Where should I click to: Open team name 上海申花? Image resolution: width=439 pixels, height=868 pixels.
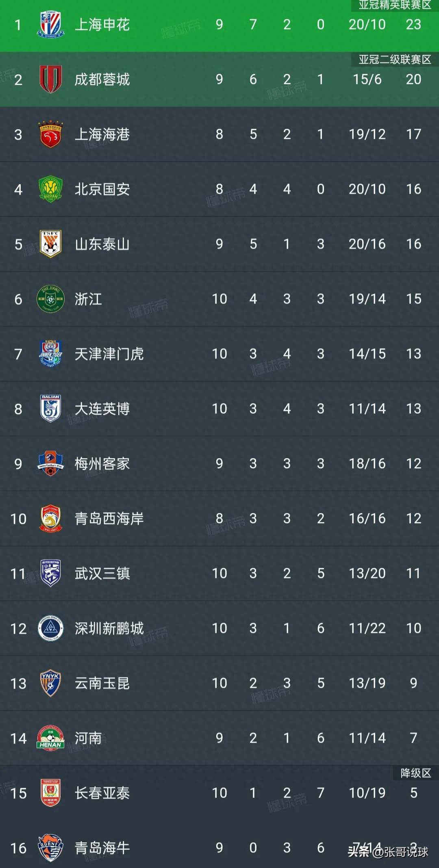click(x=102, y=25)
